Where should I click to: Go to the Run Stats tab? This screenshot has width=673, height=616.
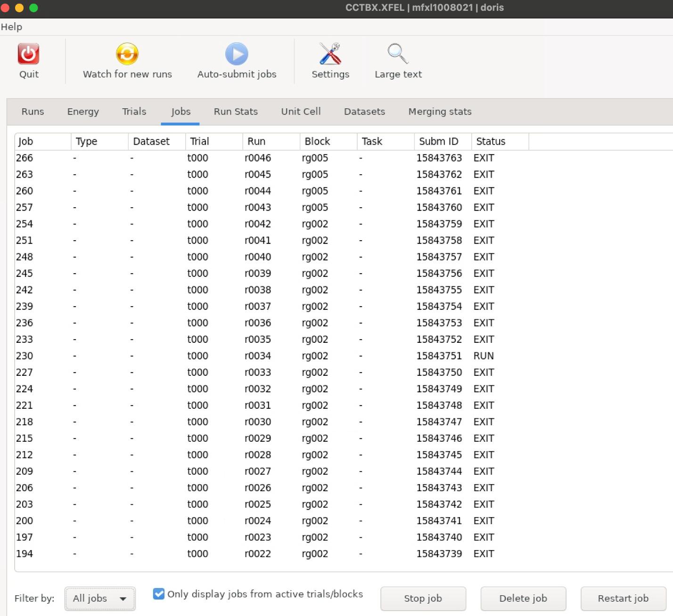click(236, 112)
